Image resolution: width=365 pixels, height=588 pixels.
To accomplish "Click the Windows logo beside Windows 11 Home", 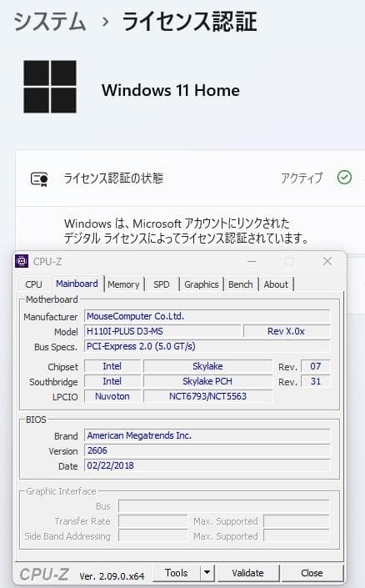I will click(x=50, y=87).
